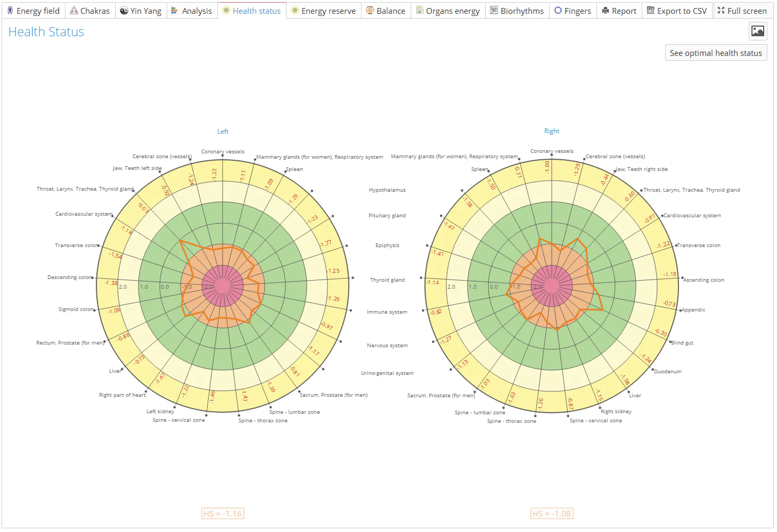Screen dimensions: 777x532
Task: Click See optimal health status button
Action: click(x=715, y=53)
